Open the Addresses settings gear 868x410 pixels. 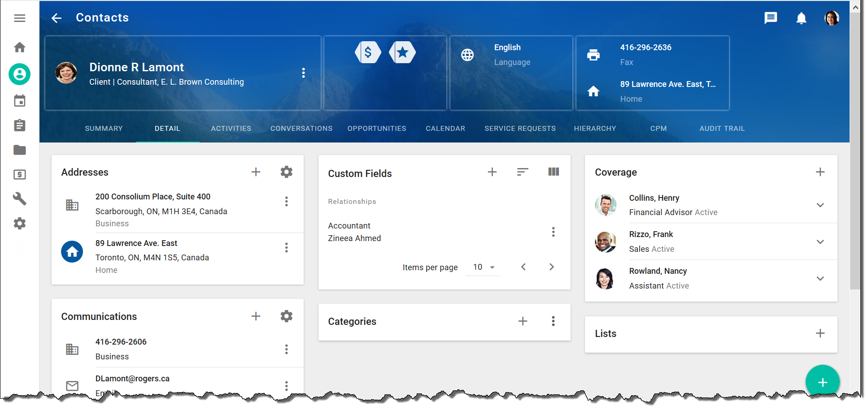tap(286, 172)
